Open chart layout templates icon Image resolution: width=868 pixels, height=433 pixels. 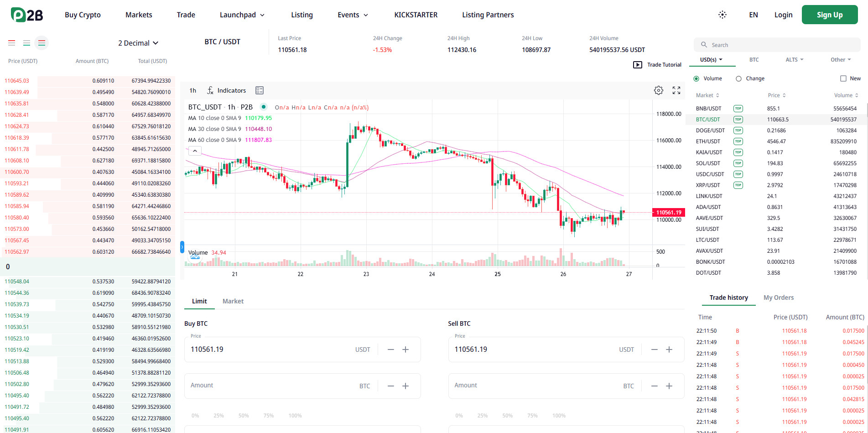260,90
